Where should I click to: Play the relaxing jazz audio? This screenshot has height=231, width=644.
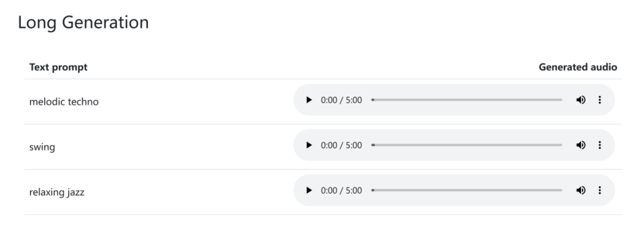click(x=309, y=190)
